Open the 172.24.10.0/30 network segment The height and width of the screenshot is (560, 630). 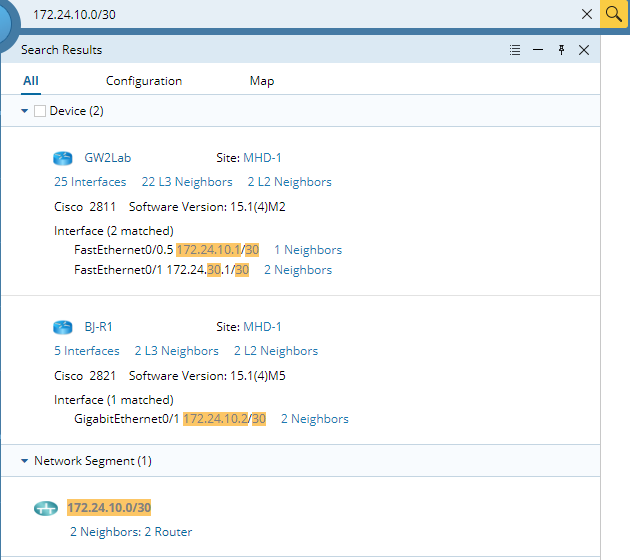pyautogui.click(x=109, y=508)
